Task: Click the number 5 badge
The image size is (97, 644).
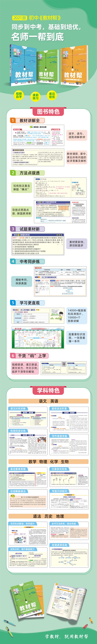Action: pos(13,303)
